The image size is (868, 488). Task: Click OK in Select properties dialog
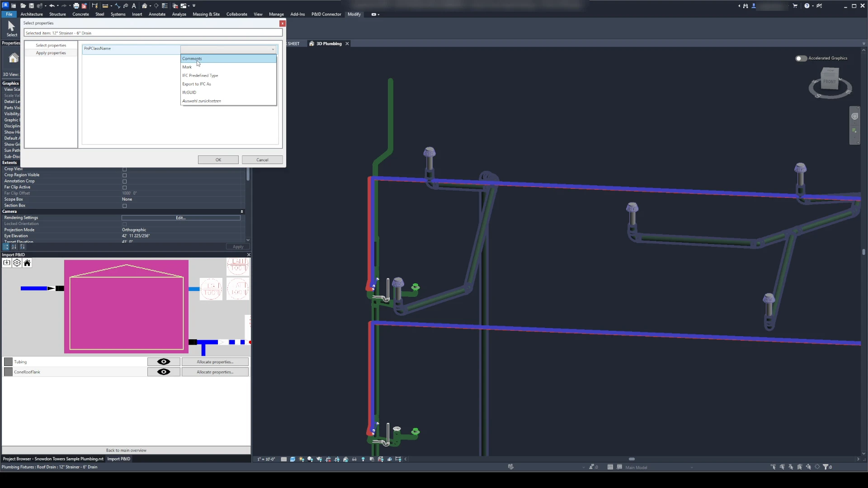tap(218, 160)
